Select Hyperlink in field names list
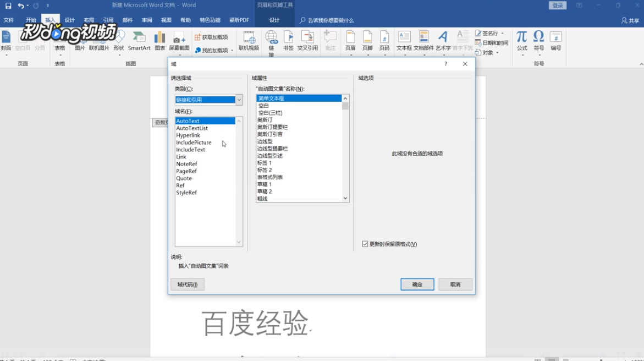Image resolution: width=644 pixels, height=361 pixels. click(205, 135)
